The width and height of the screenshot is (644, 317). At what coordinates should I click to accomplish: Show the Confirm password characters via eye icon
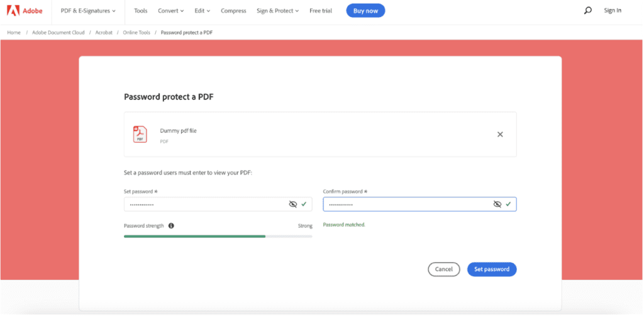coord(497,204)
